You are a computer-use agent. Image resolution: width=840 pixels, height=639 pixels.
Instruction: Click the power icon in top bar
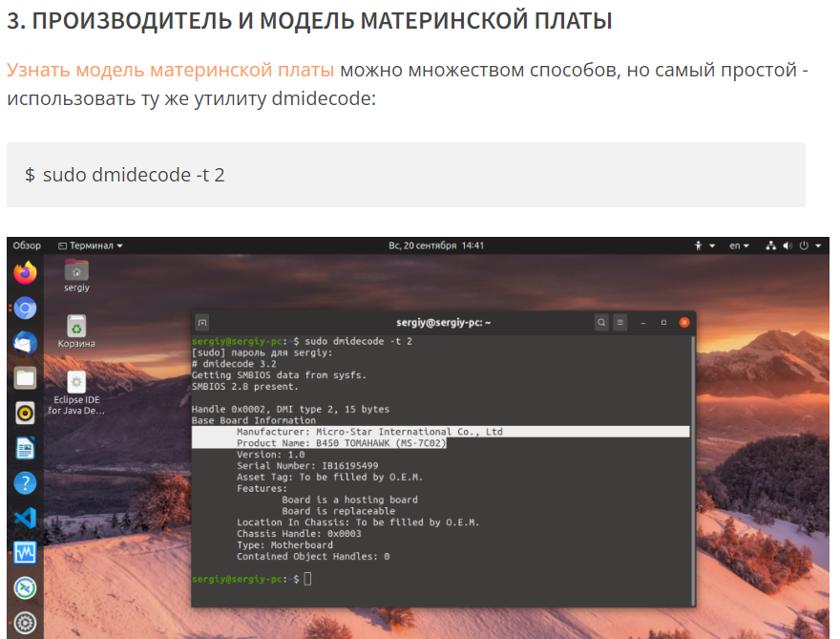click(x=804, y=245)
